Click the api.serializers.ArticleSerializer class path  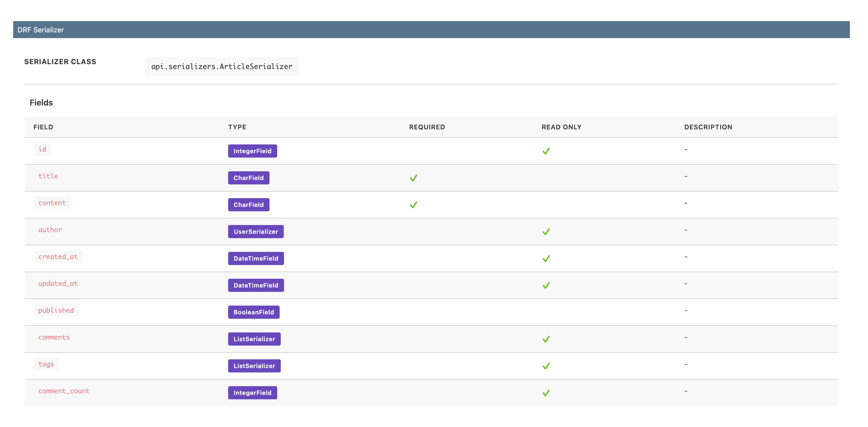coord(222,67)
